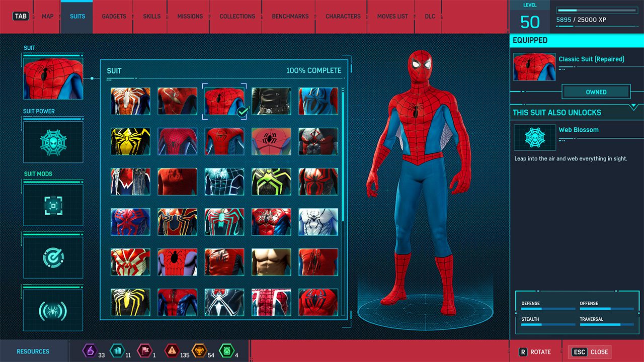Choose the shirtless undies suit thumbnail
Viewport: 644px width, 362px height.
click(x=271, y=262)
